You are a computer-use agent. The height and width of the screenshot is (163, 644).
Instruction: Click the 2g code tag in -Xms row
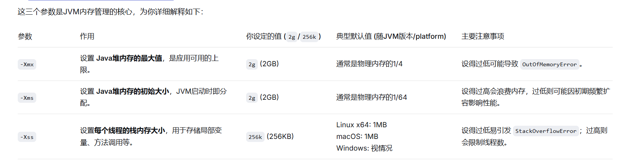click(252, 98)
